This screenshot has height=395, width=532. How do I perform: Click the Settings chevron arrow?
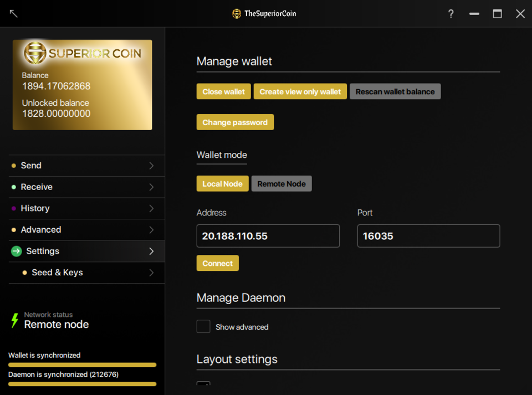[152, 252]
